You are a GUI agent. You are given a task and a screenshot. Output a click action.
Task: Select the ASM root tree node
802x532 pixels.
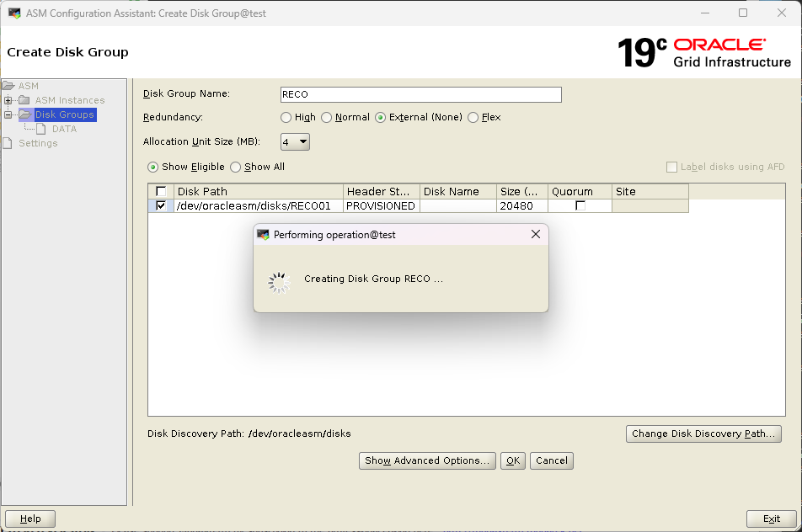tap(28, 86)
